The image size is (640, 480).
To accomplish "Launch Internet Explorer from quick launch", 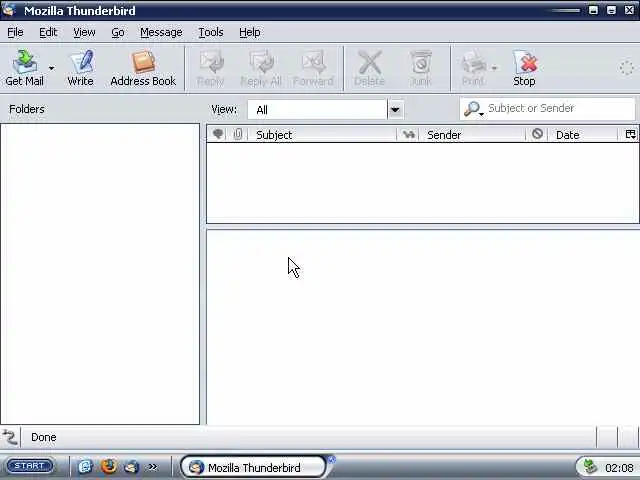I will (x=85, y=466).
